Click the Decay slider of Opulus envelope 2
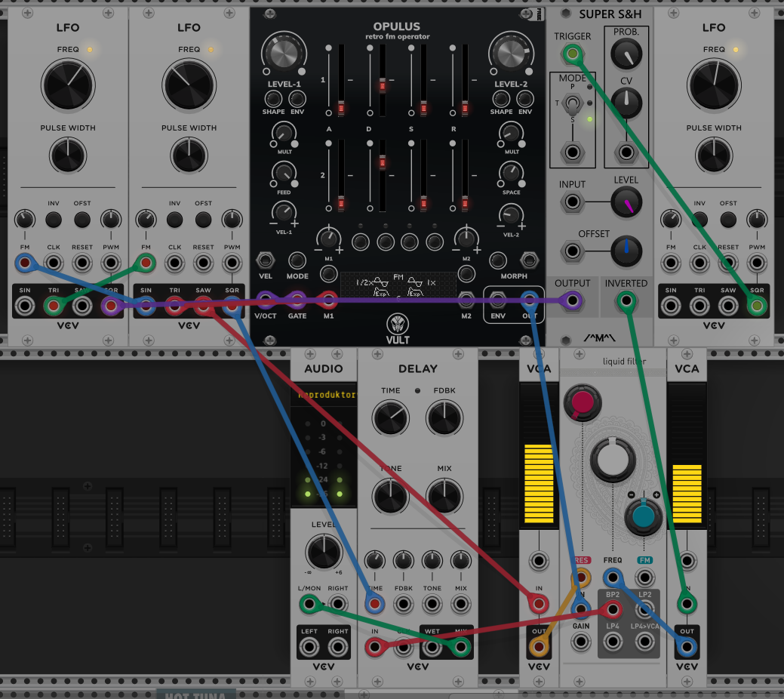784x699 pixels. tap(383, 176)
